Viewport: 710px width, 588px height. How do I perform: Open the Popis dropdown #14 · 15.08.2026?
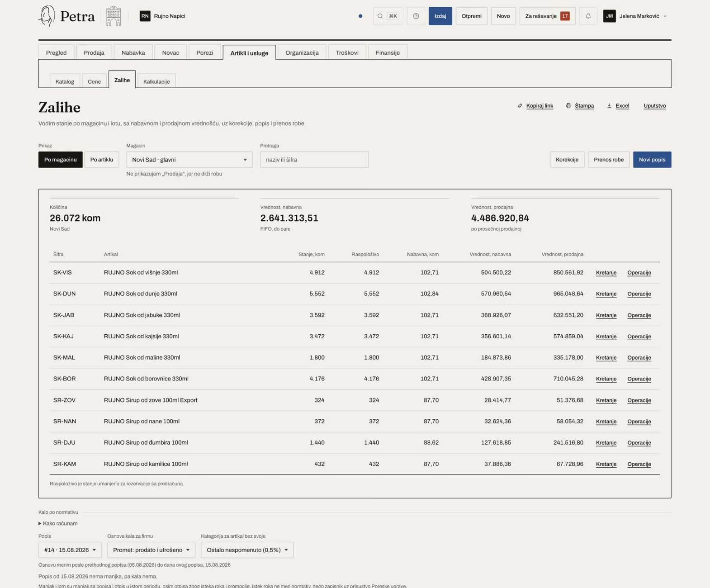click(x=70, y=550)
